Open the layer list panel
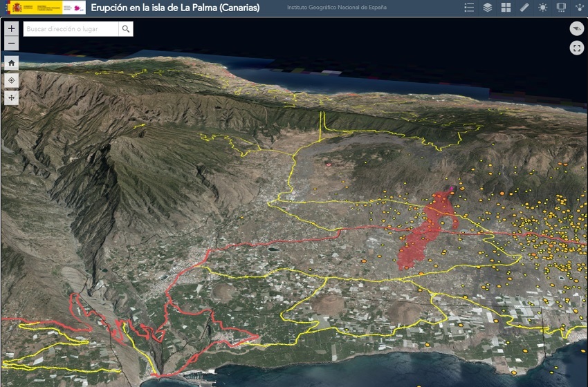 (488, 8)
